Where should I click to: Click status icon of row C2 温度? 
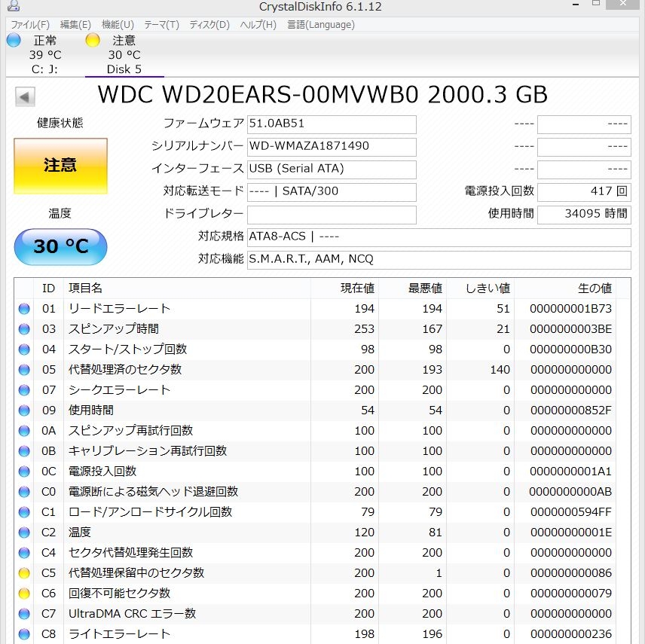point(24,533)
